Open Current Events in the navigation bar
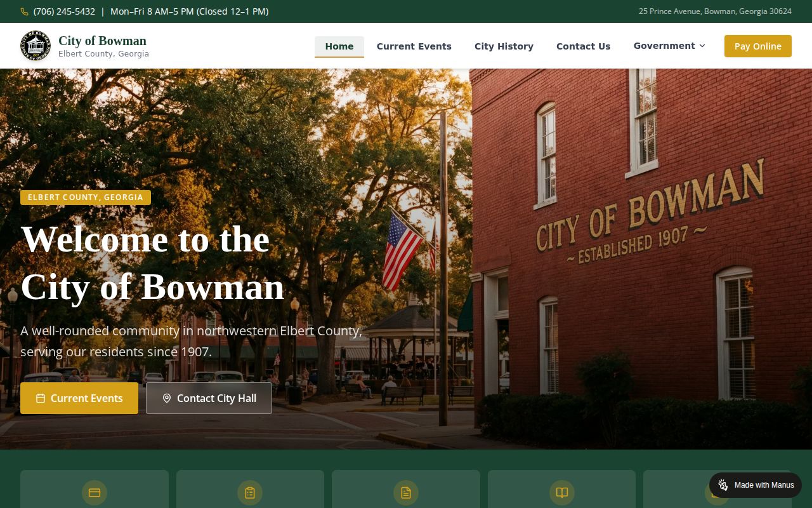The image size is (812, 508). coord(414,46)
